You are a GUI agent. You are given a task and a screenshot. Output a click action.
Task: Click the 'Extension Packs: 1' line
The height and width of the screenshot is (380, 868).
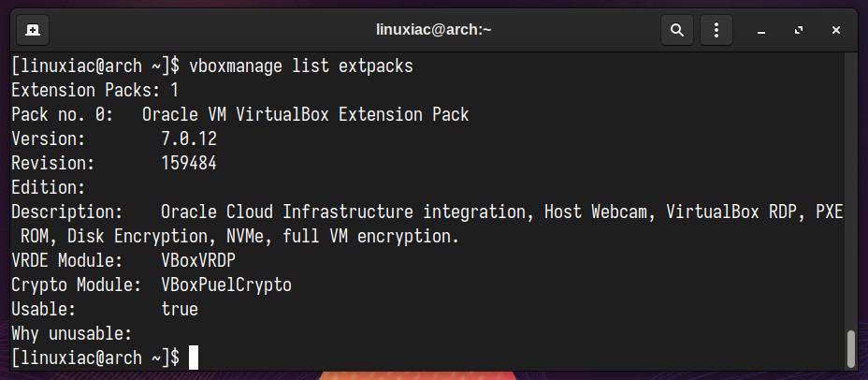click(x=95, y=90)
